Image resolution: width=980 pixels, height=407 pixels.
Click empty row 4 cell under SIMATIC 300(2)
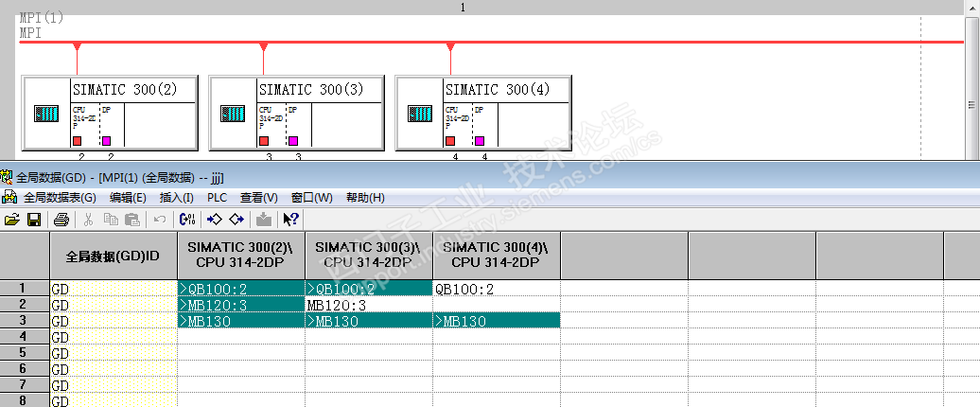tap(241, 338)
